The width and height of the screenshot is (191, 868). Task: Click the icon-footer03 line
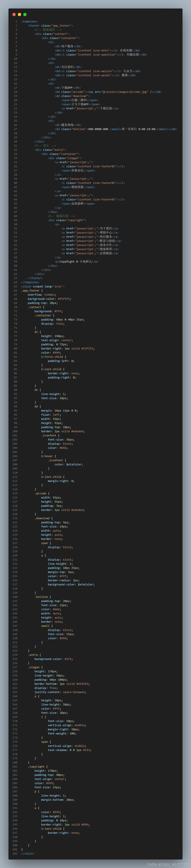93,199
